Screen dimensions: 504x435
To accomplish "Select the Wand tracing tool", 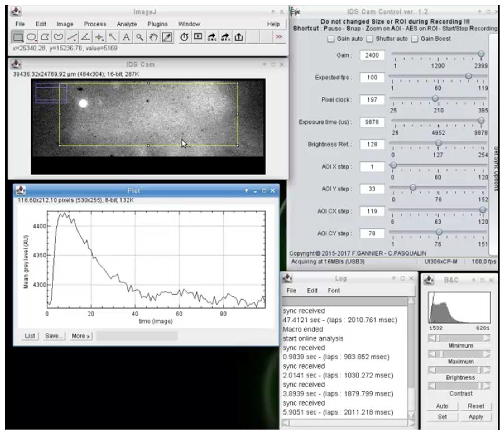I will click(x=112, y=37).
